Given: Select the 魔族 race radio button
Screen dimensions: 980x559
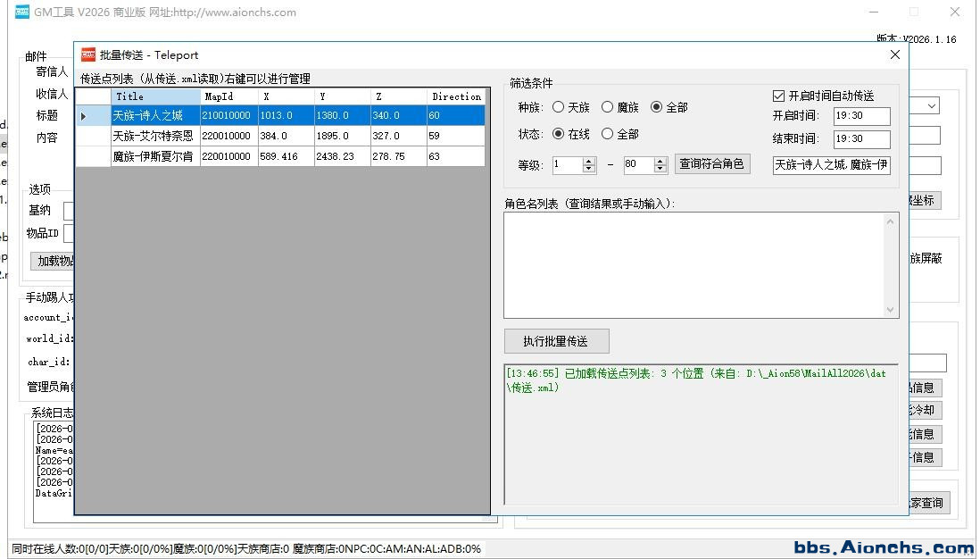Looking at the screenshot, I should pos(608,107).
